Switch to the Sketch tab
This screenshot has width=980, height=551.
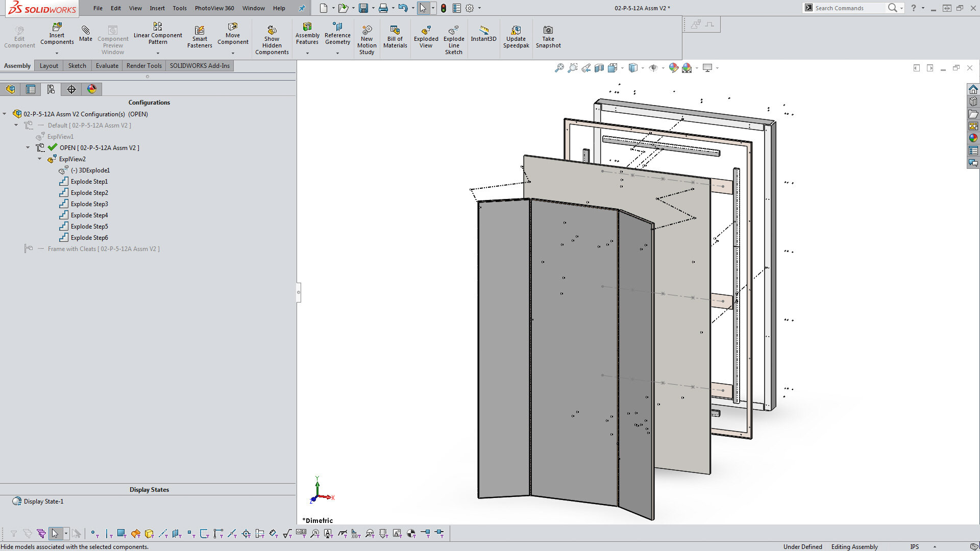coord(77,66)
